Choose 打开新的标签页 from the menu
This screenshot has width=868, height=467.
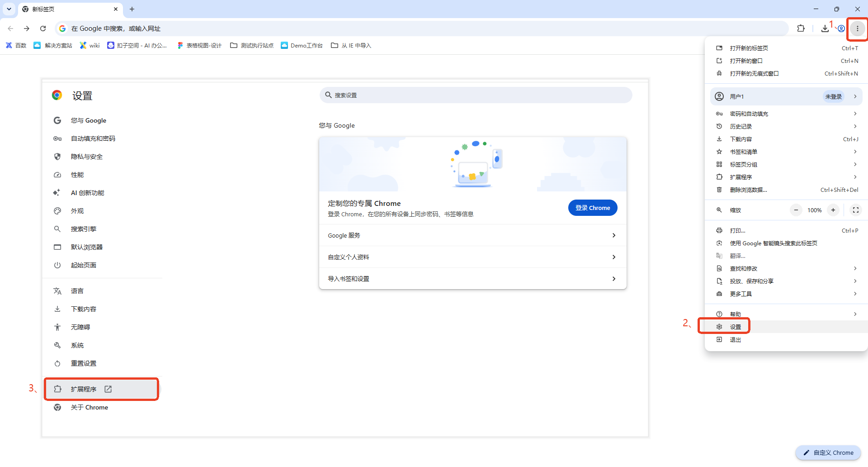tap(786, 48)
